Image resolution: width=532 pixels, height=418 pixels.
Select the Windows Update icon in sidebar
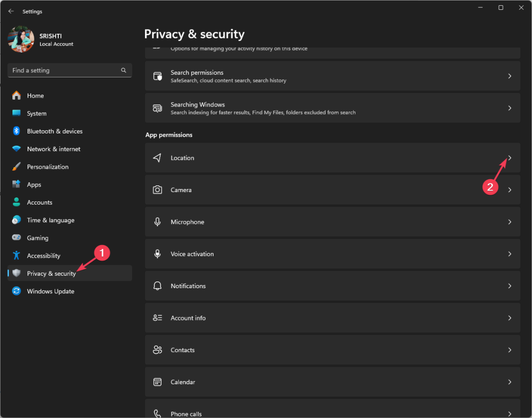click(15, 291)
